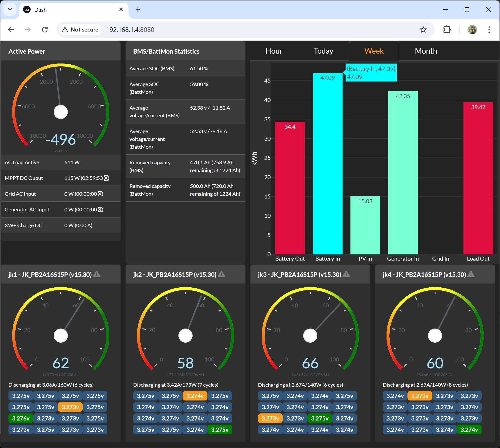
Task: Click the warning icon on jk2 panel
Action: tap(222, 274)
